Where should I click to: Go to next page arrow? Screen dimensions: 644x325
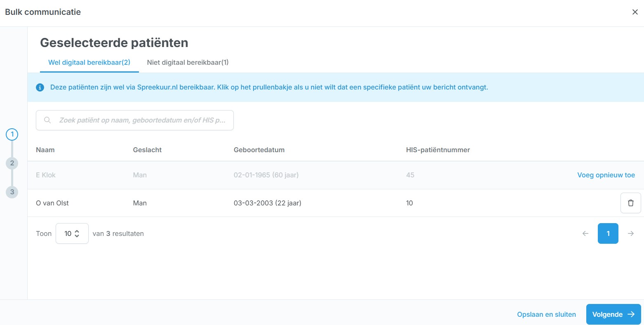[631, 233]
